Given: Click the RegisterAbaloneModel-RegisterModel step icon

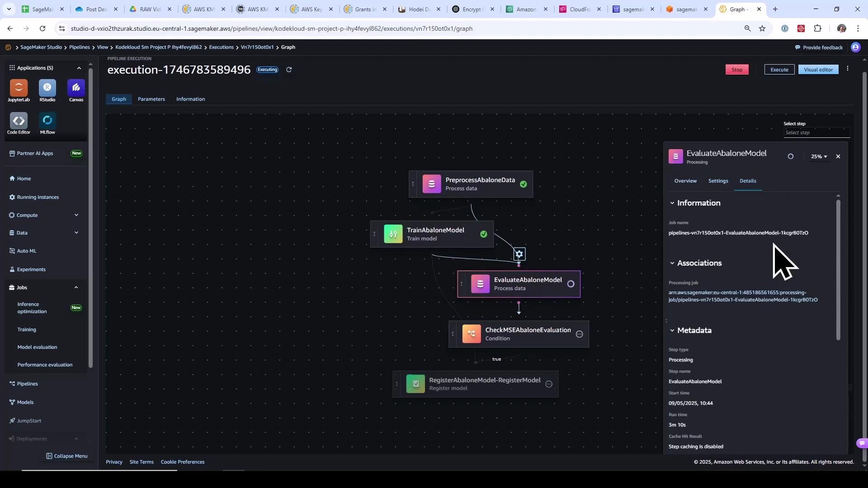Looking at the screenshot, I should click(x=415, y=384).
